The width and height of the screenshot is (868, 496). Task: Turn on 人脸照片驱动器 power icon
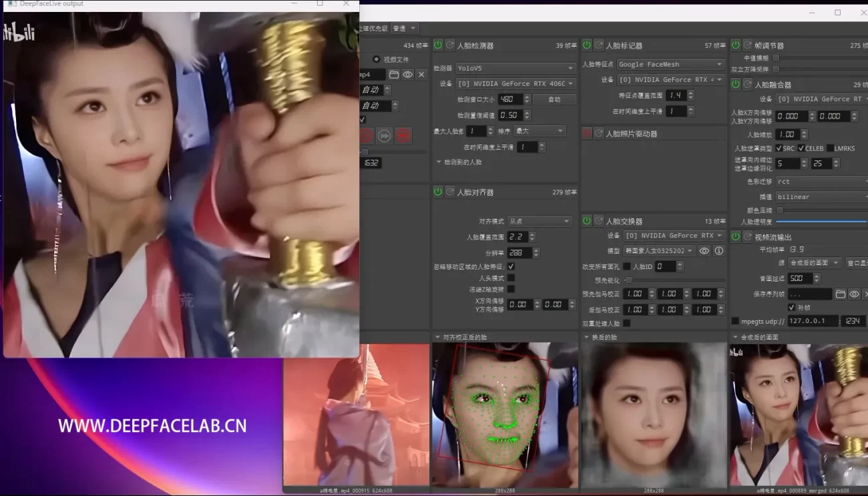click(x=587, y=134)
